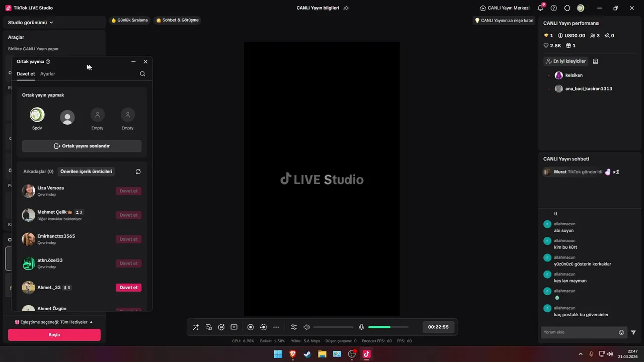Open the three-dot more options menu
The height and width of the screenshot is (362, 644).
(x=276, y=327)
